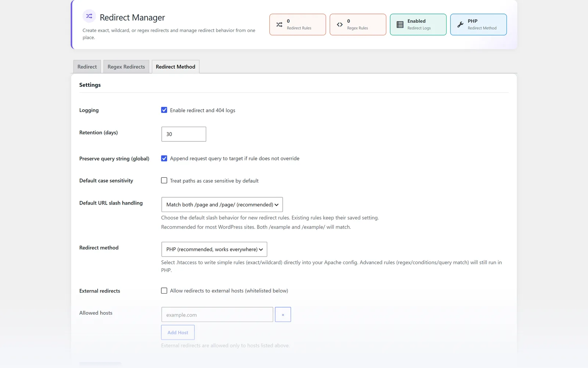Click the code brackets icon in Regex Rules card

coord(340,25)
